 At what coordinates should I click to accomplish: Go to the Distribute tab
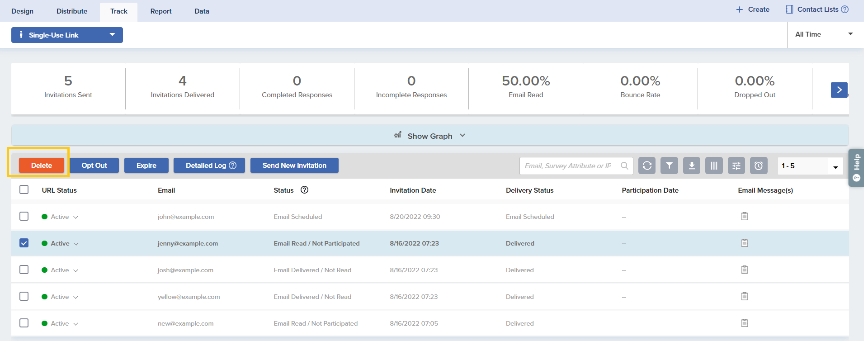click(72, 11)
